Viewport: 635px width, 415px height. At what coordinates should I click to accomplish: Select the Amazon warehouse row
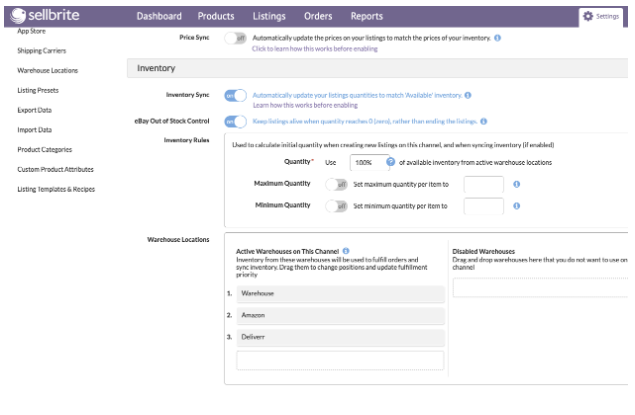340,315
